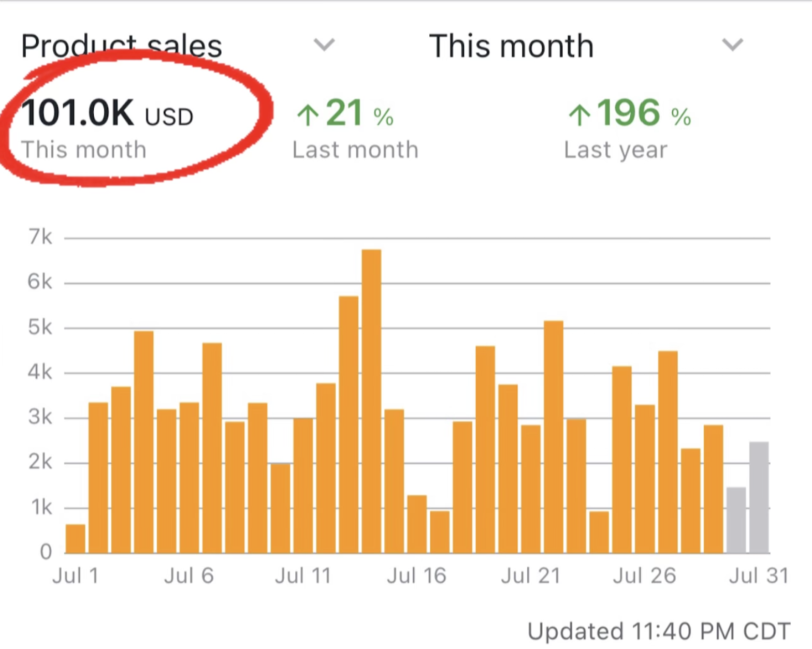Select the shorter gray bar for Jul 30
The image size is (812, 649).
[736, 520]
